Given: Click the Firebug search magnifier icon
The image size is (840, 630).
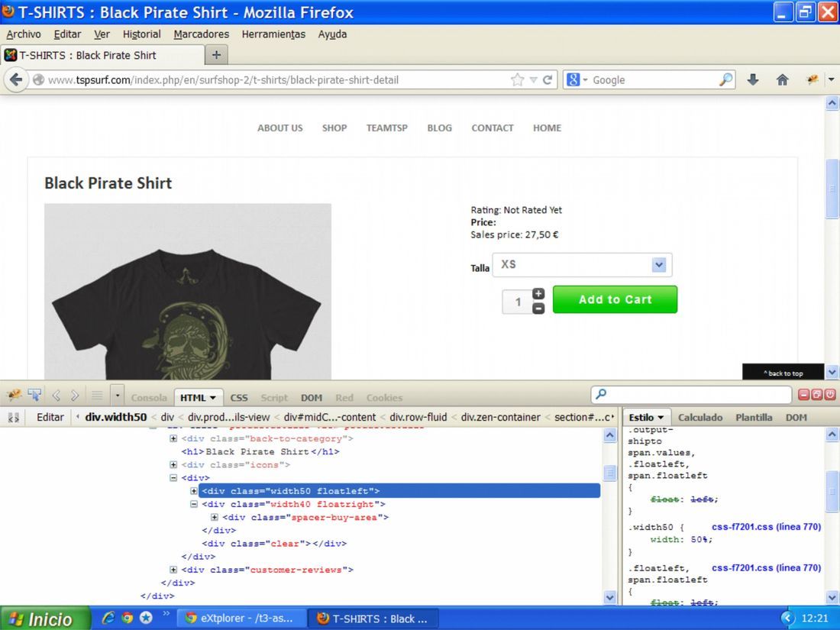Looking at the screenshot, I should click(601, 394).
